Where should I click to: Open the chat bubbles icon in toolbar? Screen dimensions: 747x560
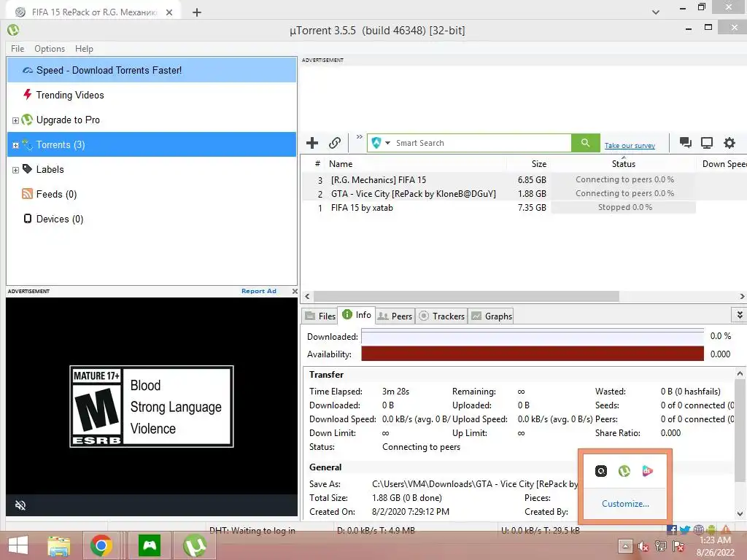(x=686, y=142)
